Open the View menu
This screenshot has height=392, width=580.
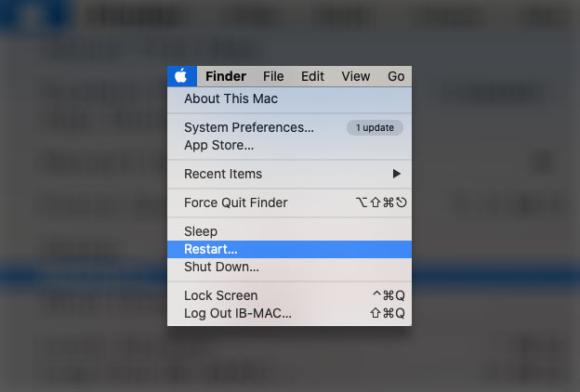[355, 76]
